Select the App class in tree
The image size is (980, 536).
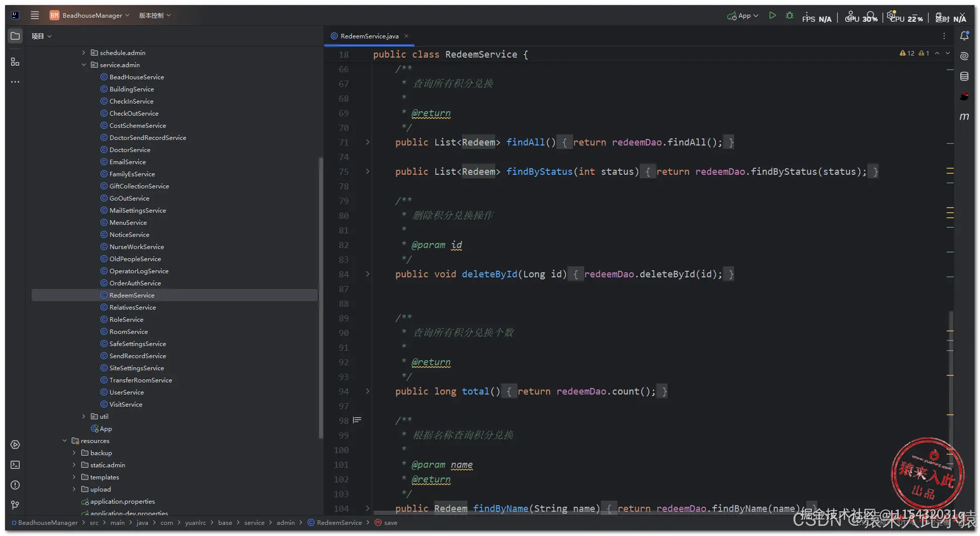click(x=101, y=428)
